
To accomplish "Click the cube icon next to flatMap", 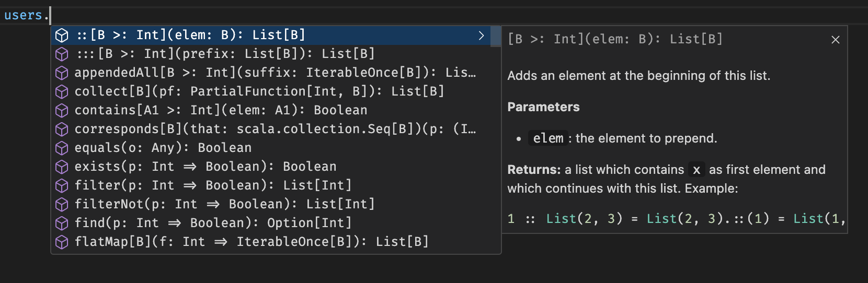I will (x=62, y=242).
